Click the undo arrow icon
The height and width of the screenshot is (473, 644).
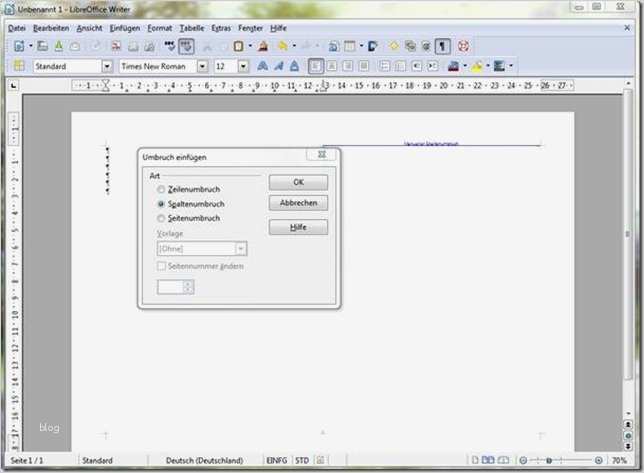pos(283,46)
